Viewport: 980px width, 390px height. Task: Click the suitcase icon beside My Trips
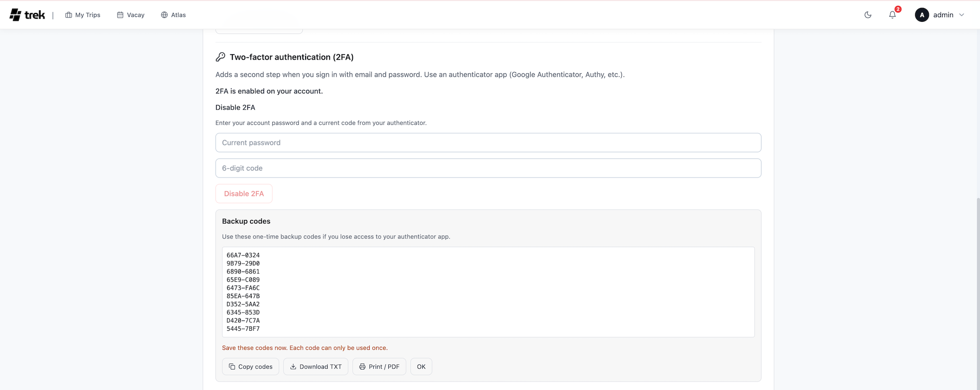click(69, 15)
